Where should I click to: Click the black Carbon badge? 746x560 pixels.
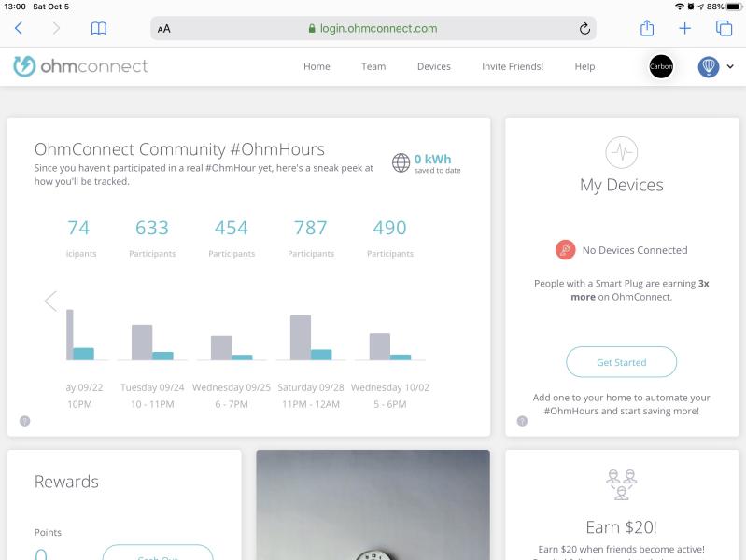pyautogui.click(x=661, y=66)
